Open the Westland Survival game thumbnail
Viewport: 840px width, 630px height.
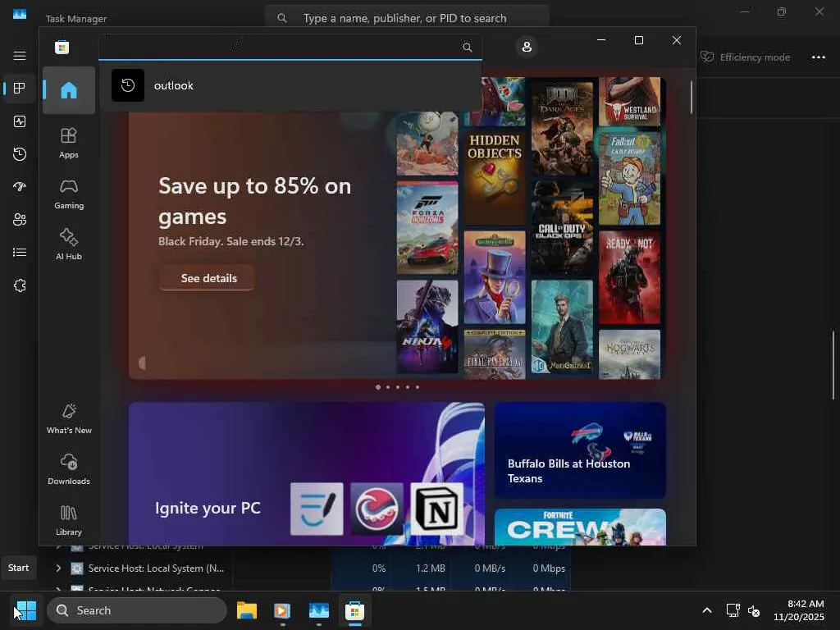(629, 102)
